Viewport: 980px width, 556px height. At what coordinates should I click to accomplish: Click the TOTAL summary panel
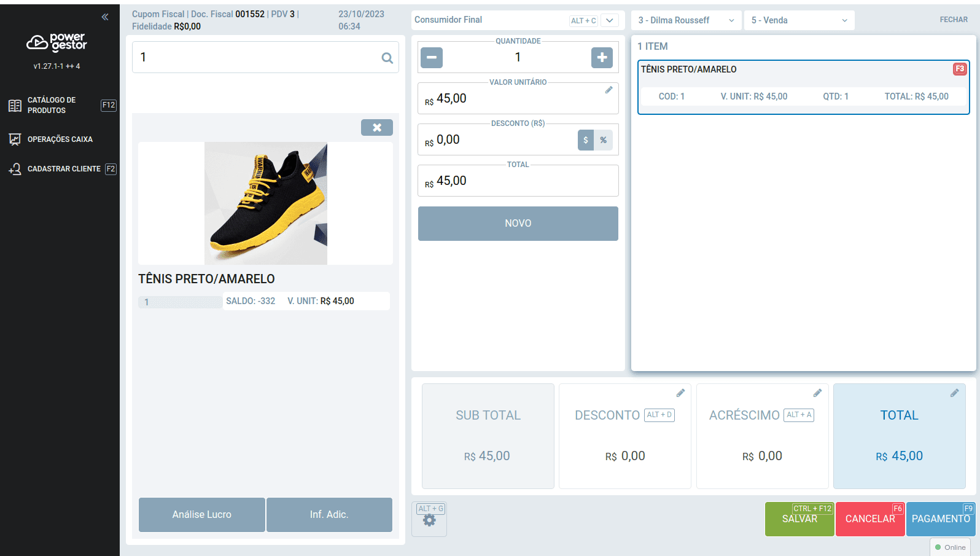(900, 436)
